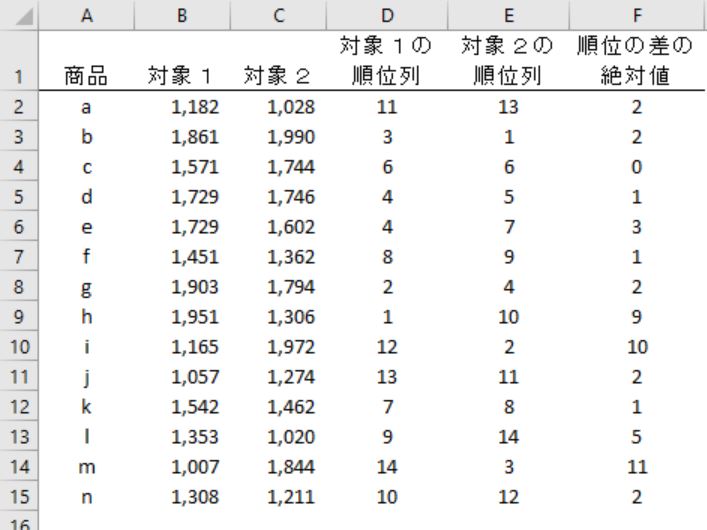The image size is (707, 530).
Task: Click the 対象１ header cell
Action: (182, 60)
